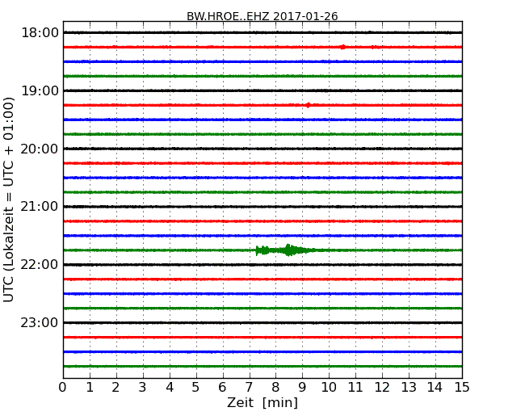Click the x-axis tick label 14
The image size is (525, 420).
tap(435, 388)
